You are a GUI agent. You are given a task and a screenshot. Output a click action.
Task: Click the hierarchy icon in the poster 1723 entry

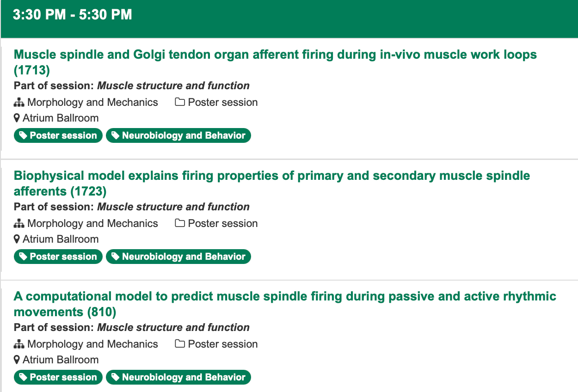click(18, 224)
